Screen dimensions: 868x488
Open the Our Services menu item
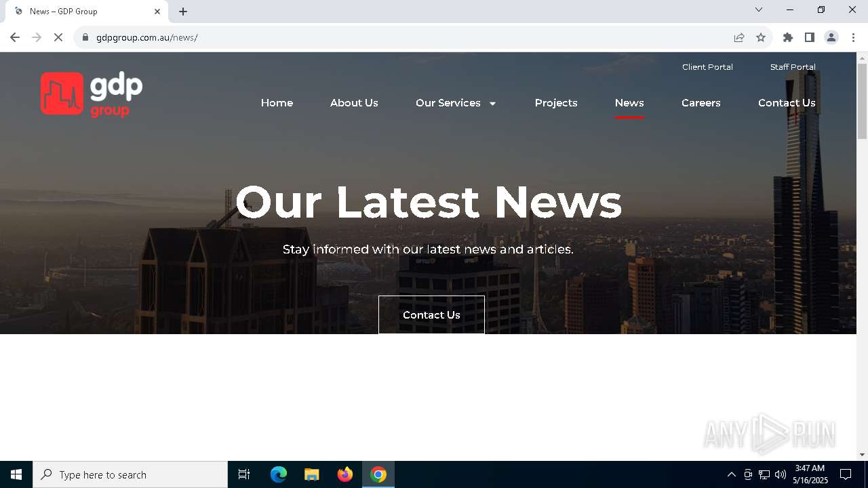(x=448, y=103)
